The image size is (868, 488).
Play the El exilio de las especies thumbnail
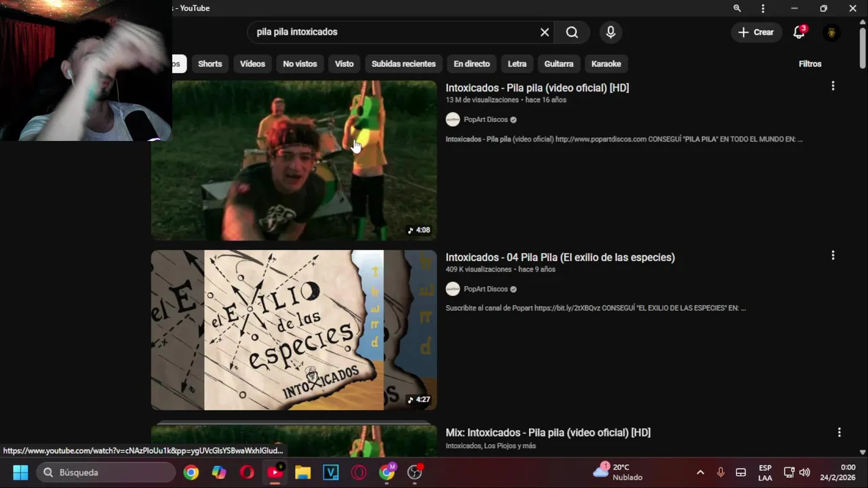pyautogui.click(x=294, y=330)
